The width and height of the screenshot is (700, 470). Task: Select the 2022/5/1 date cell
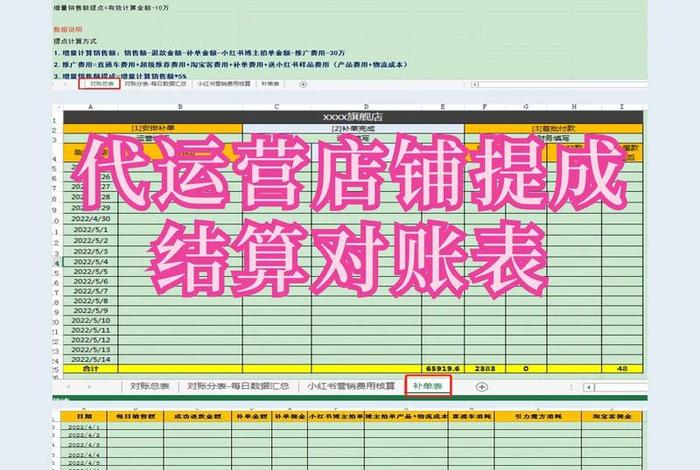click(x=91, y=229)
